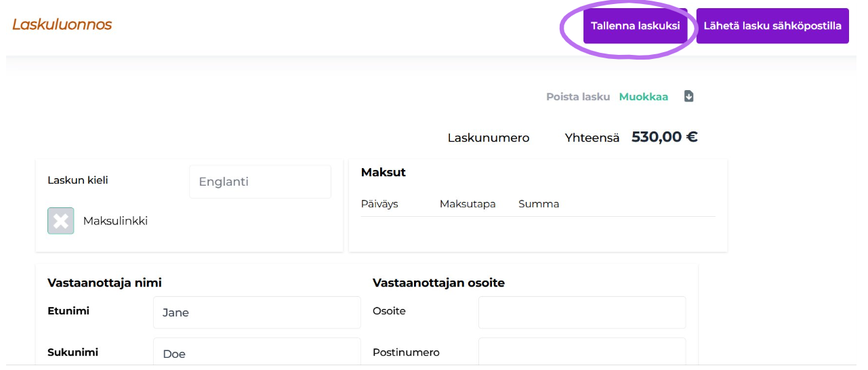The width and height of the screenshot is (868, 370).
Task: Focus the Etunimi field containing Jane
Action: click(x=257, y=312)
